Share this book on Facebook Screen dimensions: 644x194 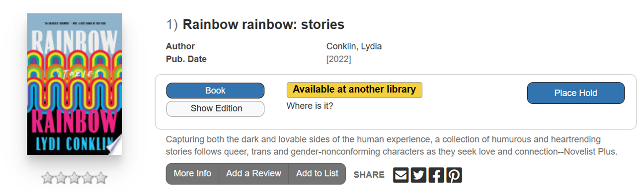tap(436, 175)
